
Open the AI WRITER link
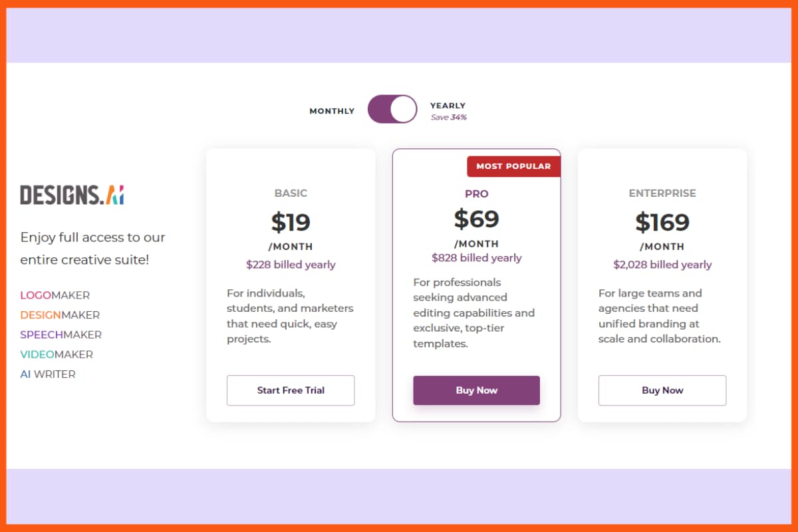[x=47, y=374]
